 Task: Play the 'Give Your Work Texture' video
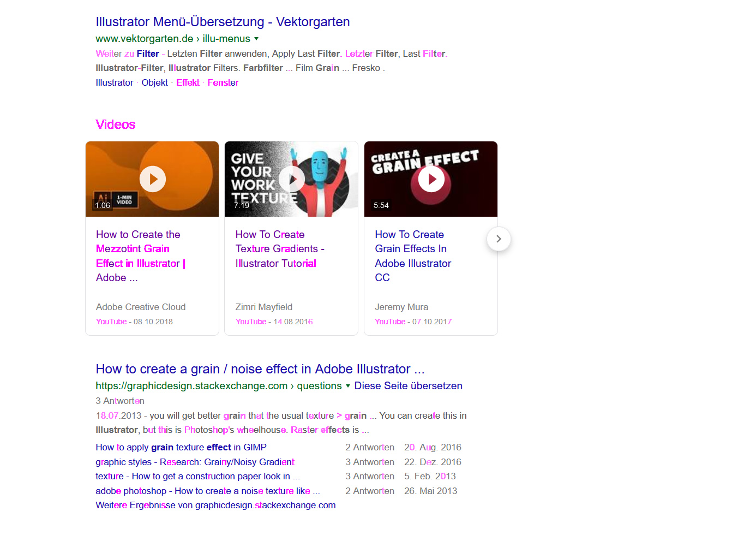point(292,179)
